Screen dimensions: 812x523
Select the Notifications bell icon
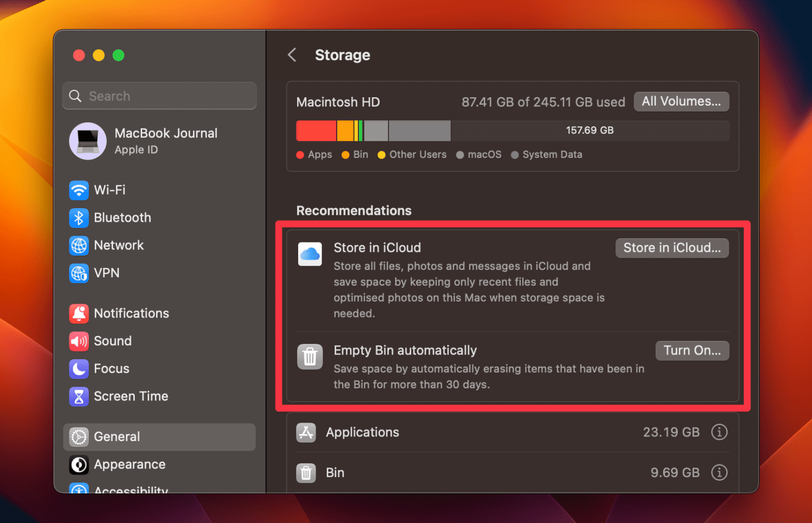(x=79, y=313)
